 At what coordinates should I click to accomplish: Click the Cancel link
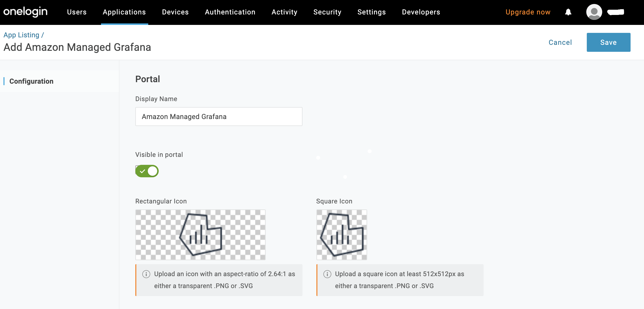(560, 42)
